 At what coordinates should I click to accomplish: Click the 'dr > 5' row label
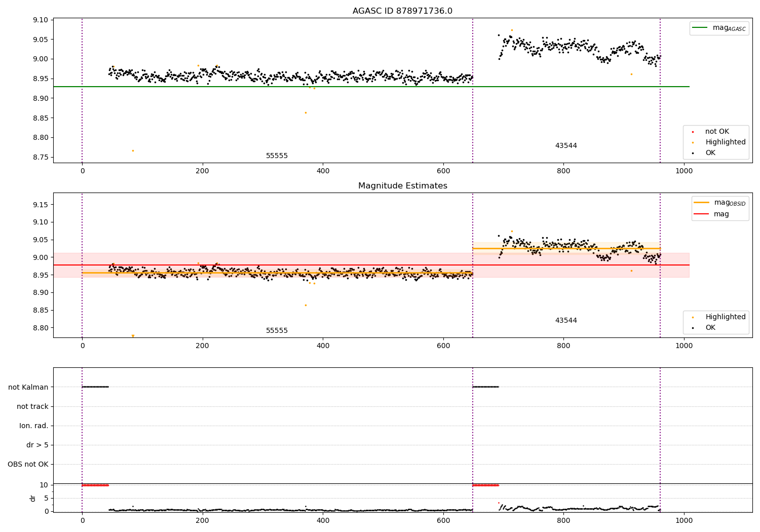(x=37, y=445)
